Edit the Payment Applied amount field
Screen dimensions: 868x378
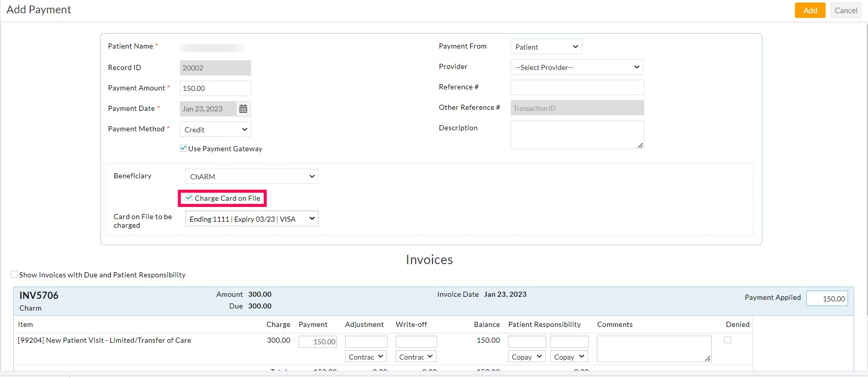point(827,299)
